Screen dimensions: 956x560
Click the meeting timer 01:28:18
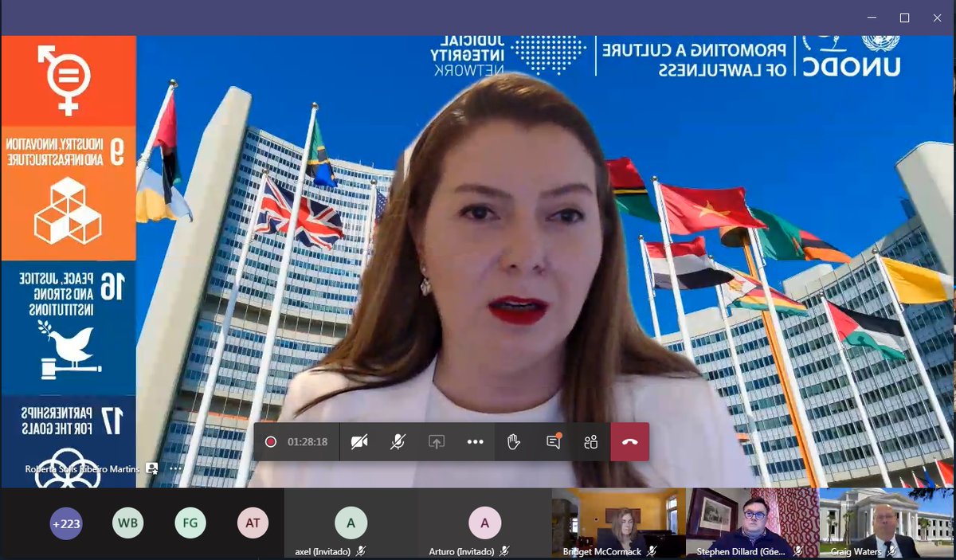[308, 441]
